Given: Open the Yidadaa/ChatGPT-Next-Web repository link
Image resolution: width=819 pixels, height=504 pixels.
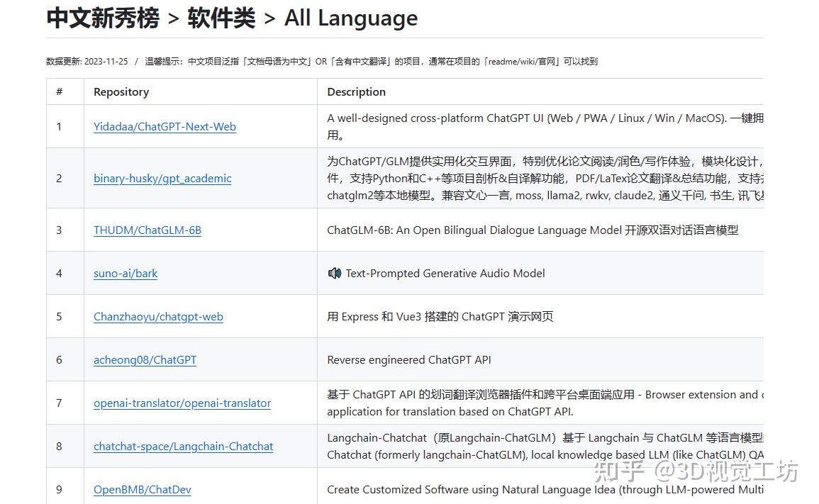Looking at the screenshot, I should [x=165, y=126].
